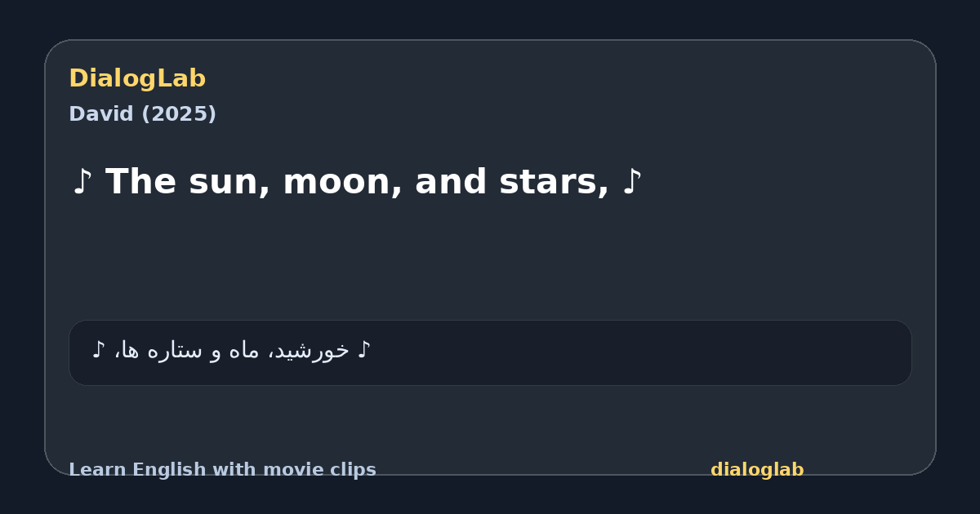Select the word "moon," in English subtitle

pyautogui.click(x=343, y=183)
